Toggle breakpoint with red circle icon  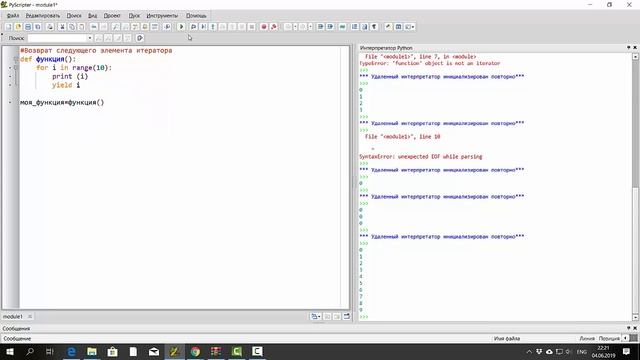pos(264,27)
